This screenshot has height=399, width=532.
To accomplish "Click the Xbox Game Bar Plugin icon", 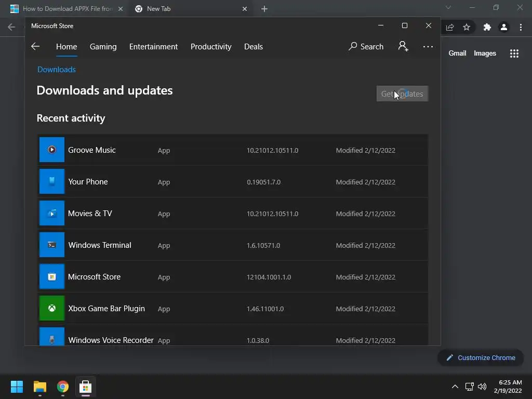I will (51, 308).
